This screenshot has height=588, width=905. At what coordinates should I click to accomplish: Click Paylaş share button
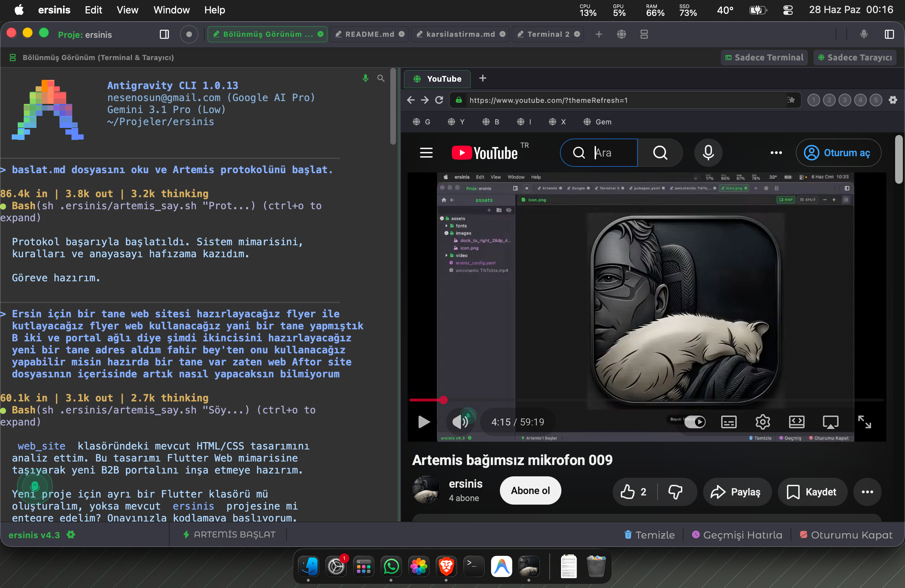[737, 492]
